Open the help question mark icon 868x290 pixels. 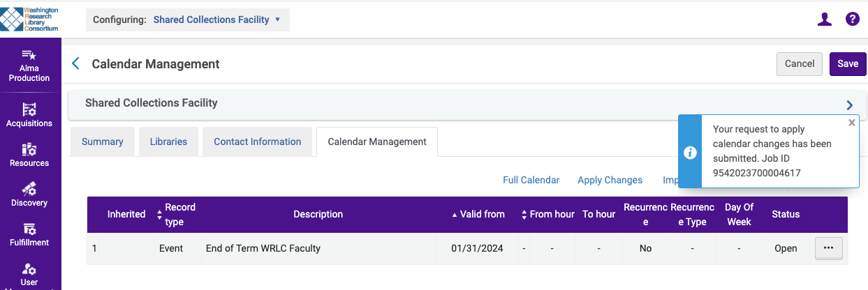click(x=852, y=20)
